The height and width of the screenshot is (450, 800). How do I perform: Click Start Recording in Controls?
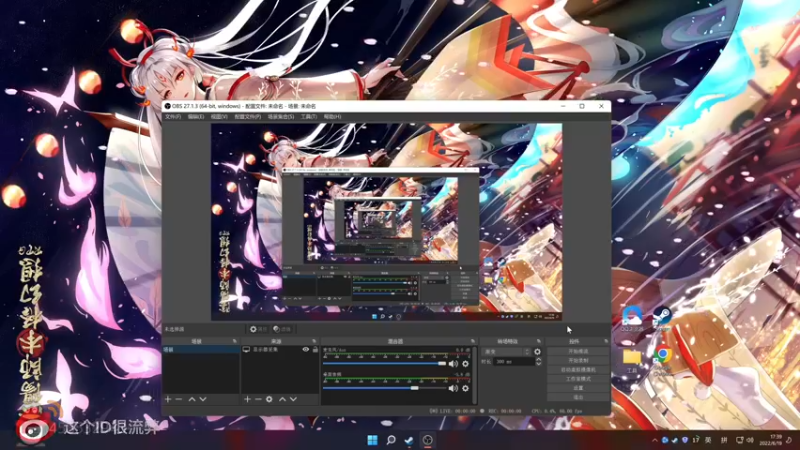pos(578,361)
